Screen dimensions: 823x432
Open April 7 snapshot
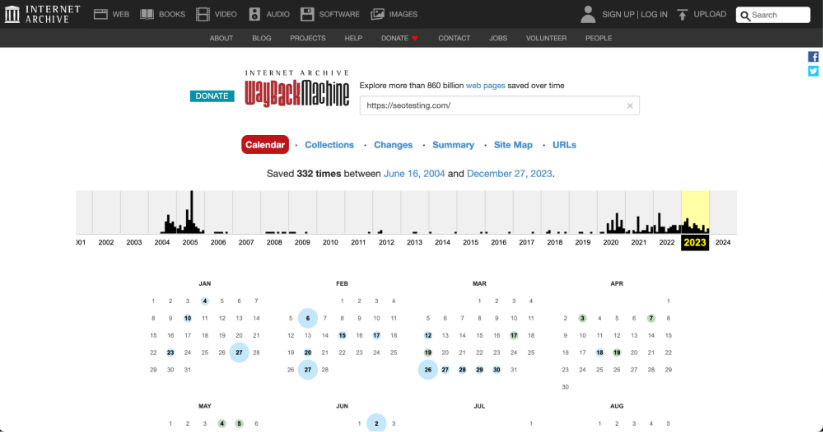[x=651, y=318]
